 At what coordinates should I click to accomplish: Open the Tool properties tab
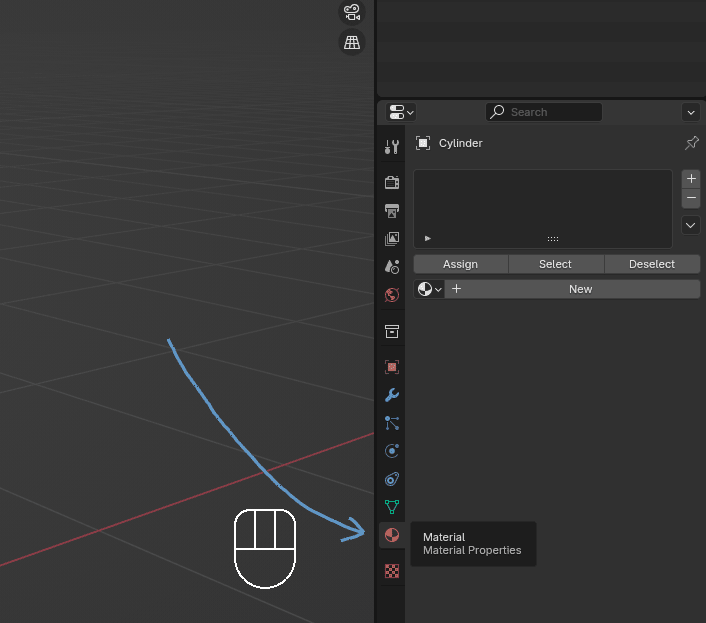[x=392, y=147]
